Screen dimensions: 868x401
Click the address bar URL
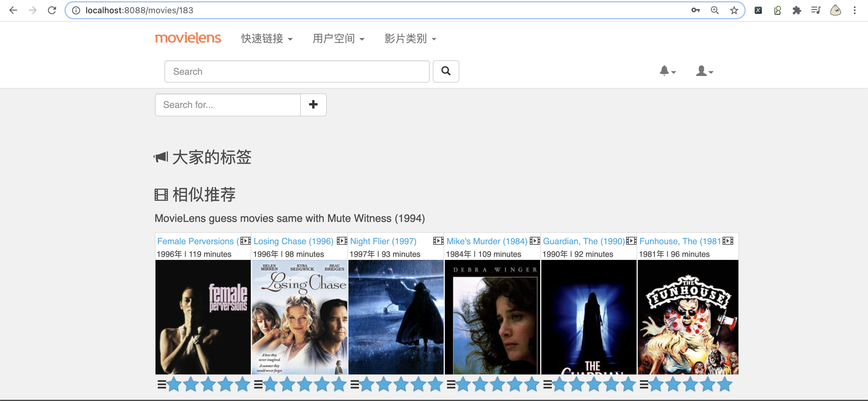(139, 10)
